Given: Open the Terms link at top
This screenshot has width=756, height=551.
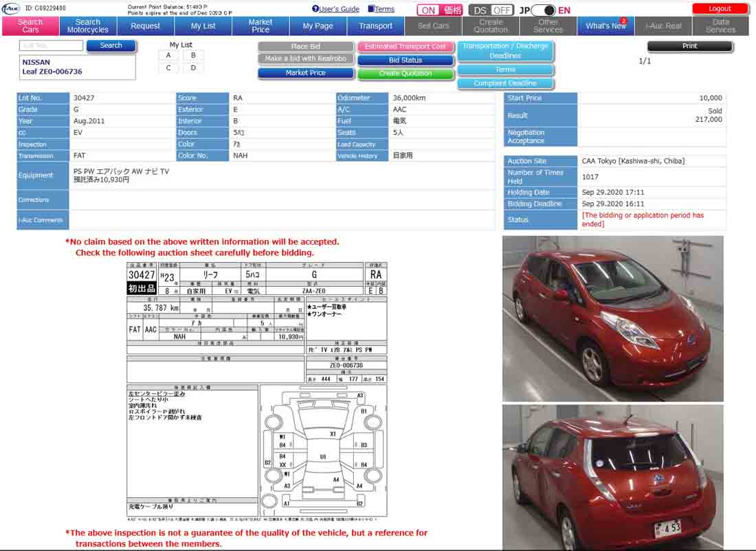Looking at the screenshot, I should (x=381, y=9).
